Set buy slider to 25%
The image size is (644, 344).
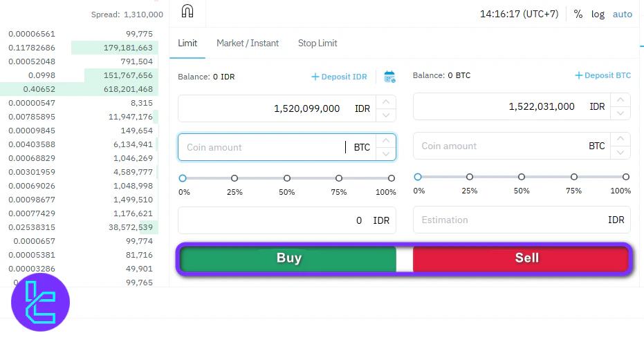tap(234, 178)
